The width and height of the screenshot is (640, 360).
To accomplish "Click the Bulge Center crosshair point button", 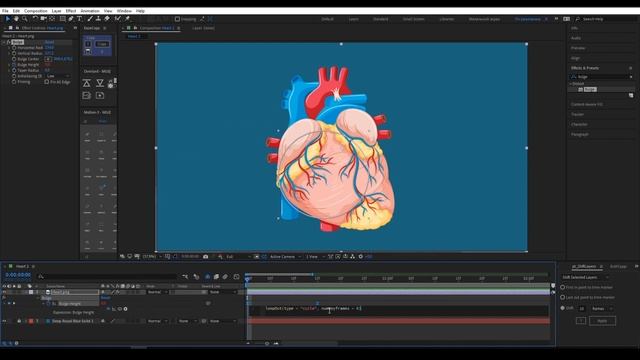I will [x=48, y=59].
